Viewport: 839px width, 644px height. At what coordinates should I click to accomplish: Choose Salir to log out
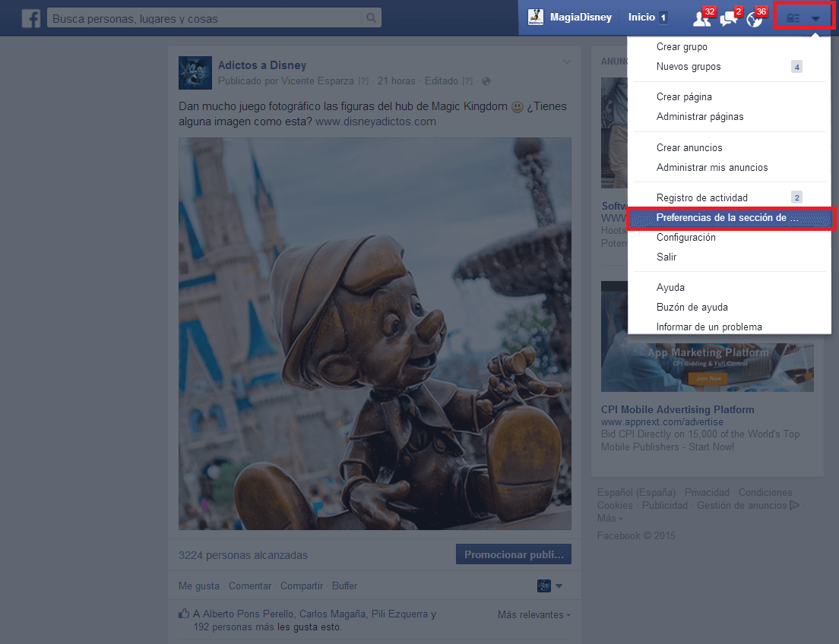[x=666, y=257]
